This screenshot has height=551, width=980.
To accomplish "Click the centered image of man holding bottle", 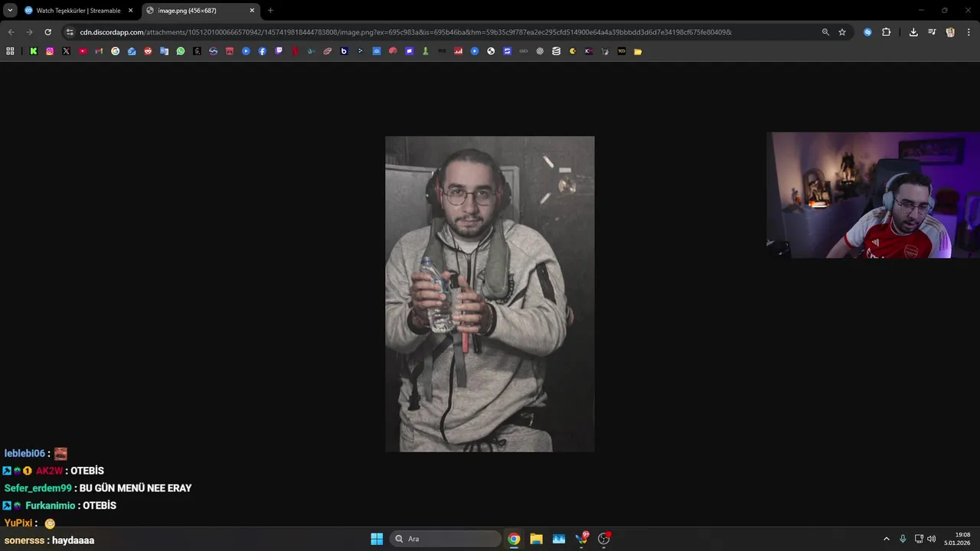I will click(x=490, y=294).
